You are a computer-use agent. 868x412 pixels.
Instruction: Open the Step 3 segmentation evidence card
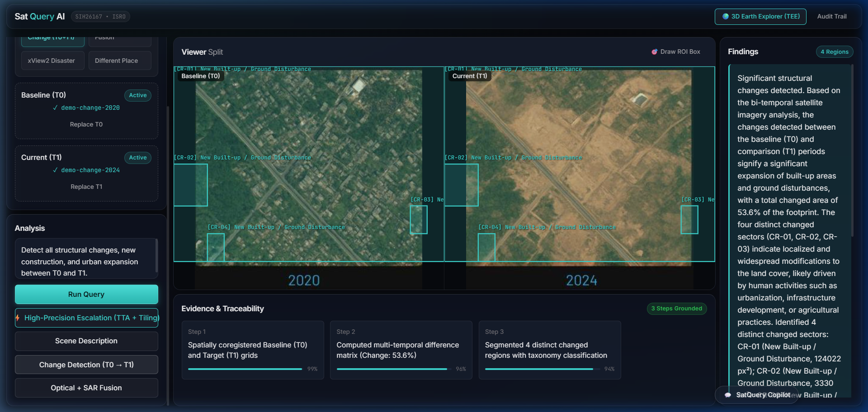click(550, 350)
